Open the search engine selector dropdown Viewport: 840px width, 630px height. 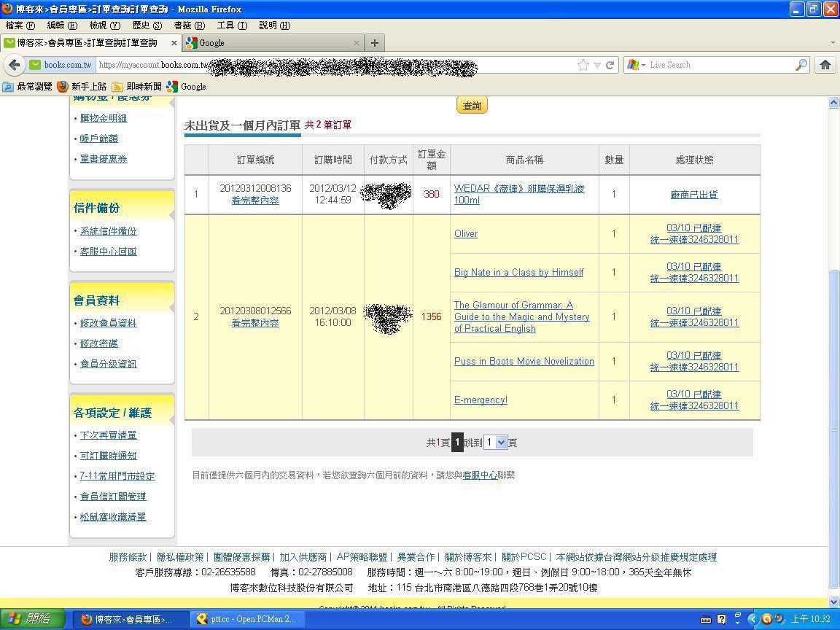pos(636,65)
